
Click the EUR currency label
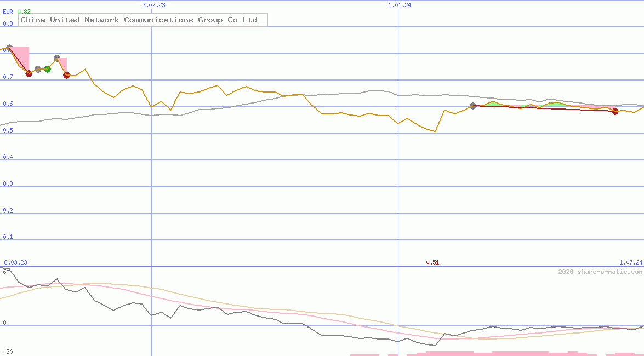point(7,11)
